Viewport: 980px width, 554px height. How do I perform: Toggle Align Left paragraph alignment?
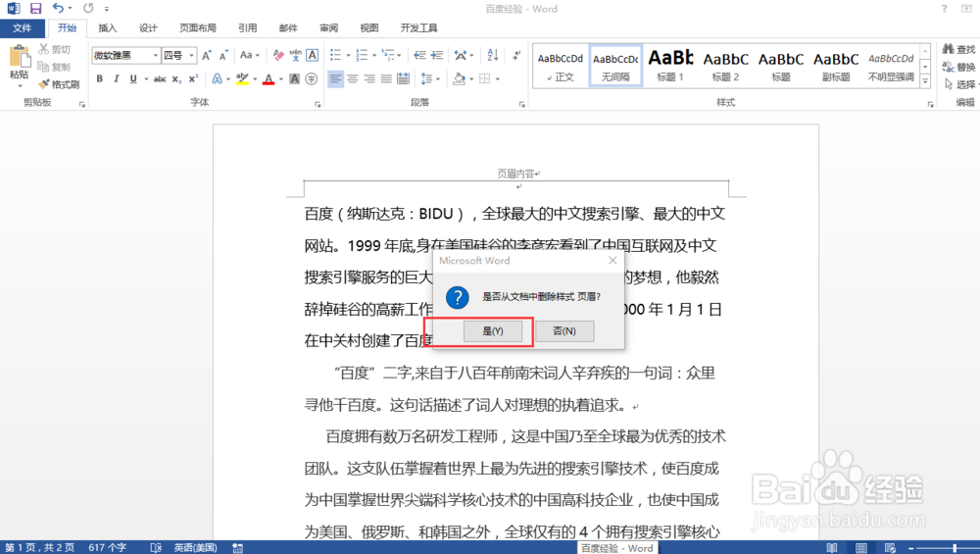[335, 78]
